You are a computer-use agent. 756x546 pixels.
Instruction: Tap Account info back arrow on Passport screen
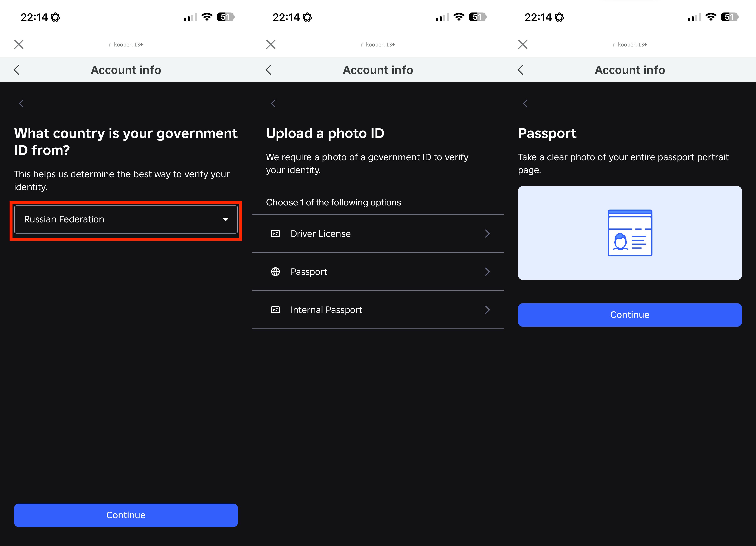(x=521, y=70)
